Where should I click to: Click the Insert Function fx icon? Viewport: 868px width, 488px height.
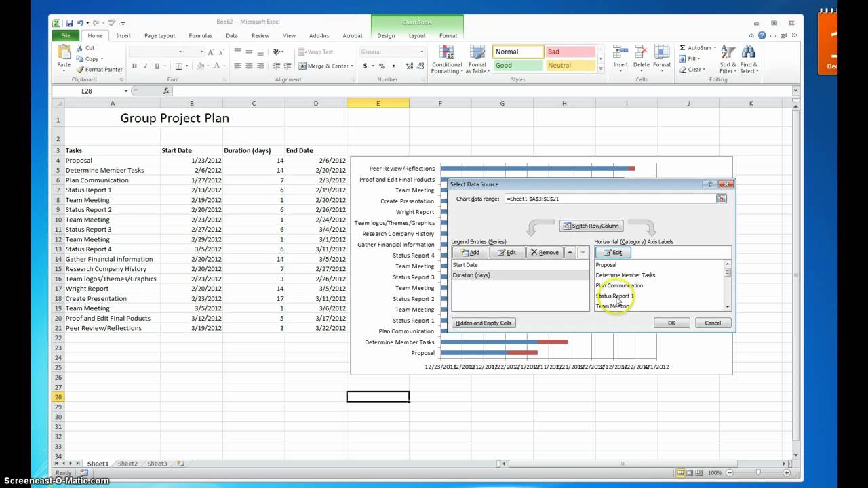tap(166, 91)
